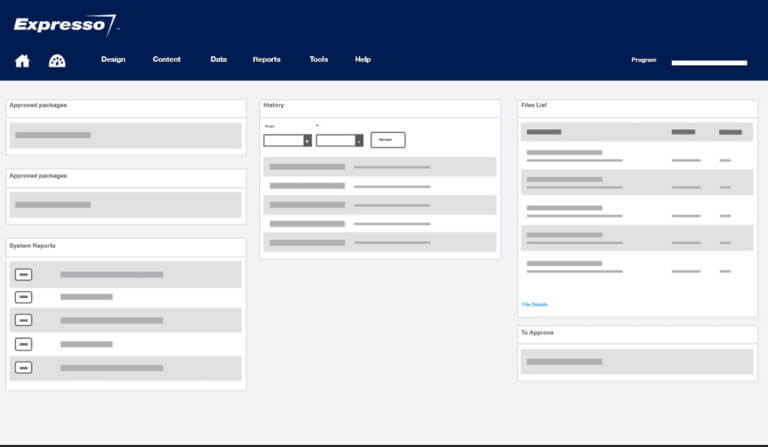The height and width of the screenshot is (447, 768).
Task: Open the Data menu
Action: (218, 59)
